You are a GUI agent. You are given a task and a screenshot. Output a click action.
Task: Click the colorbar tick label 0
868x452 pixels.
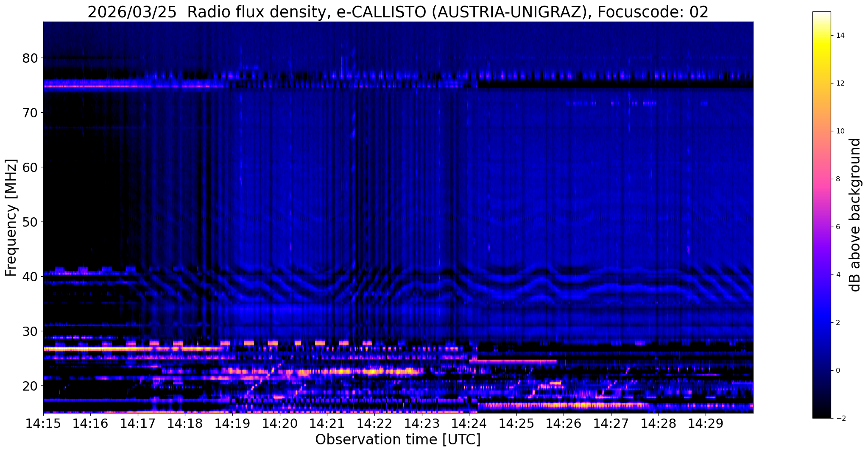point(837,371)
